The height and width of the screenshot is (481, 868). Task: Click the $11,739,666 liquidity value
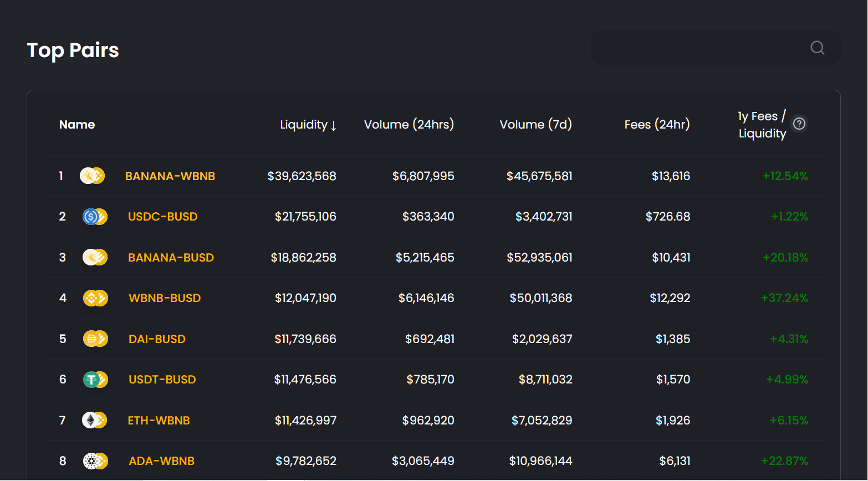point(305,339)
